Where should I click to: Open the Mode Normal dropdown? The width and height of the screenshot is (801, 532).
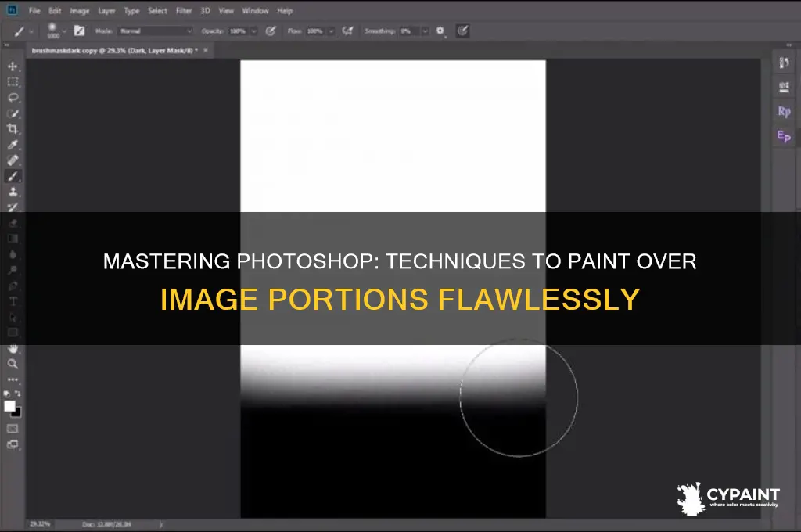coord(156,31)
